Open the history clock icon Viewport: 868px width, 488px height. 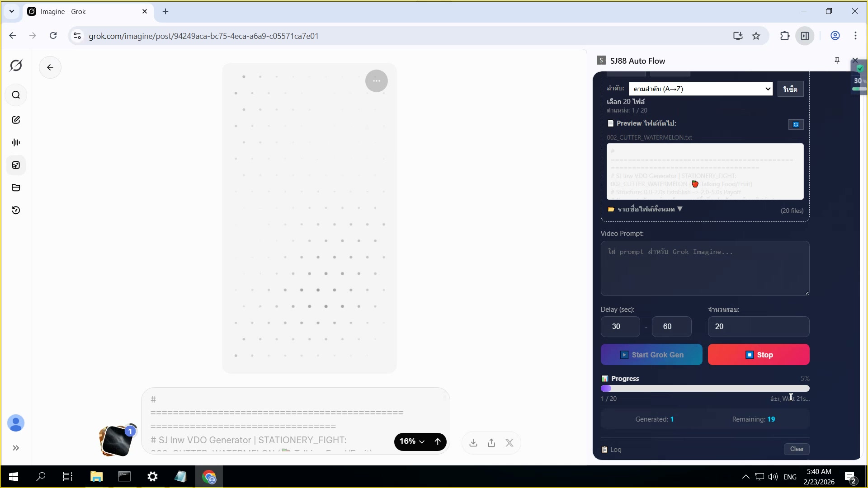click(x=16, y=210)
